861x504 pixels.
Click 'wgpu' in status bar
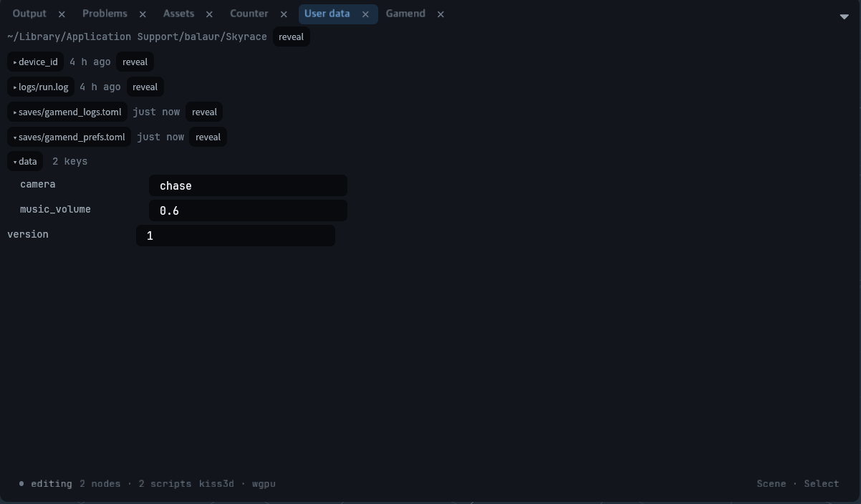click(x=264, y=484)
